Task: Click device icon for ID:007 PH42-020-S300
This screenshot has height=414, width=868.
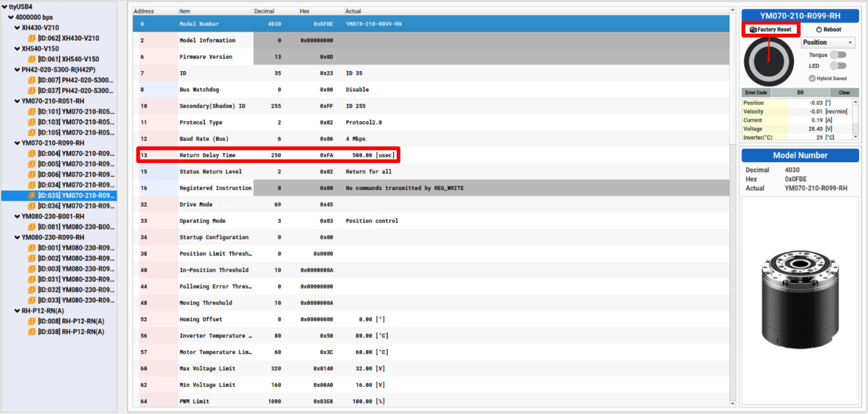Action: pyautogui.click(x=32, y=80)
